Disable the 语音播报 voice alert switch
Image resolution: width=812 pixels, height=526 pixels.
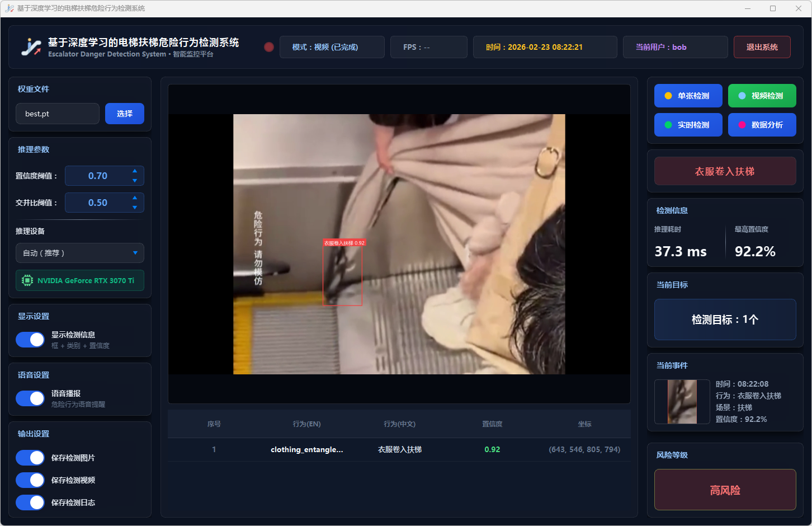click(x=30, y=398)
